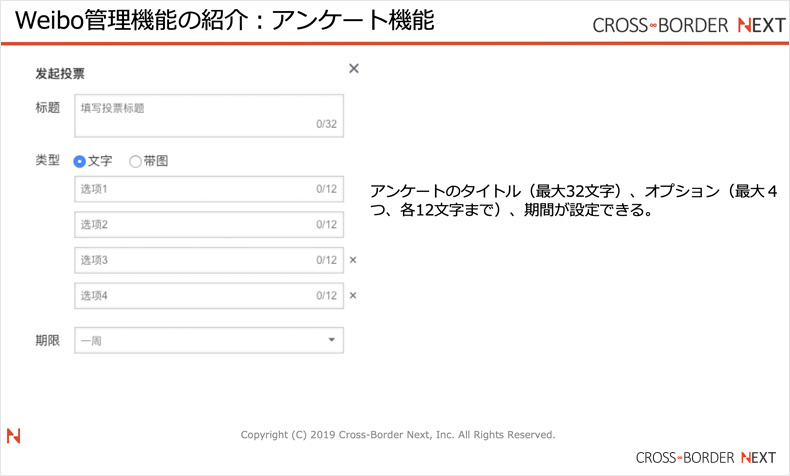The height and width of the screenshot is (476, 790).
Task: Click the 发起投票 dialog heading
Action: click(60, 74)
